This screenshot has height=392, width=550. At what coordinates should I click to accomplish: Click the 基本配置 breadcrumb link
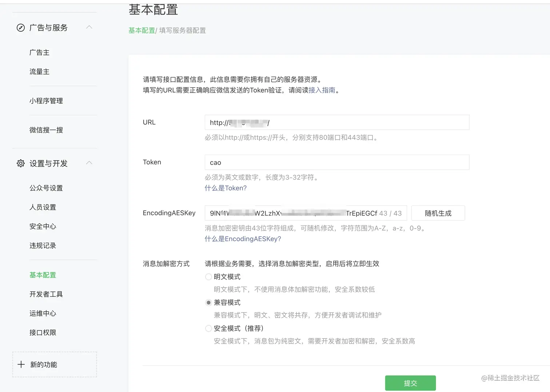point(142,31)
